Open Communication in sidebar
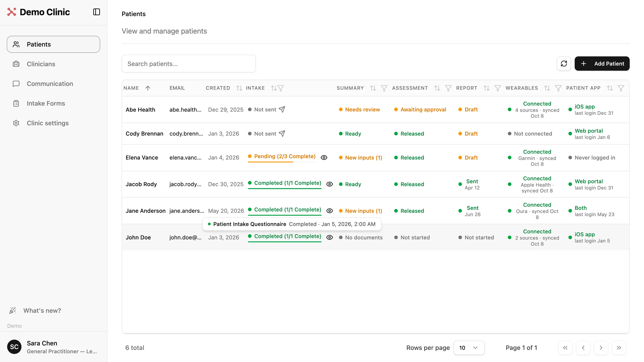Viewport: 644px width, 362px height. click(53, 84)
